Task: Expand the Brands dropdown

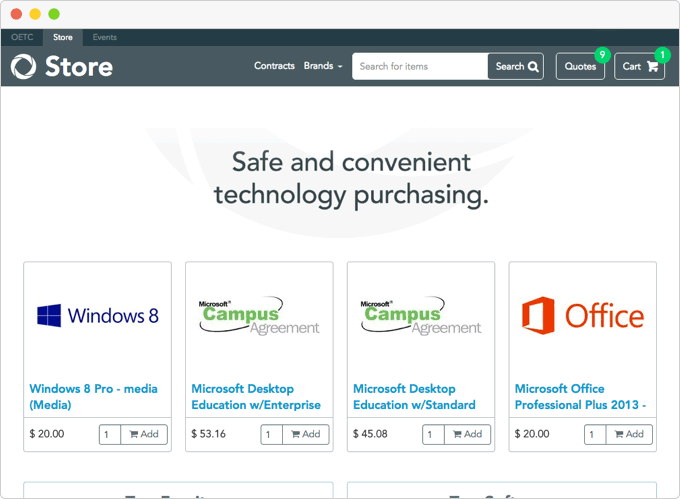Action: click(323, 66)
